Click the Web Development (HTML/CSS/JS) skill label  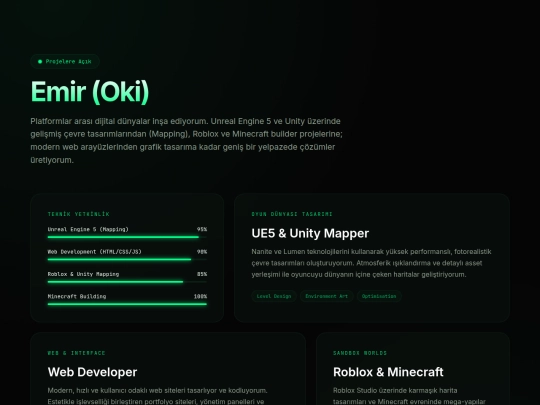click(x=94, y=252)
